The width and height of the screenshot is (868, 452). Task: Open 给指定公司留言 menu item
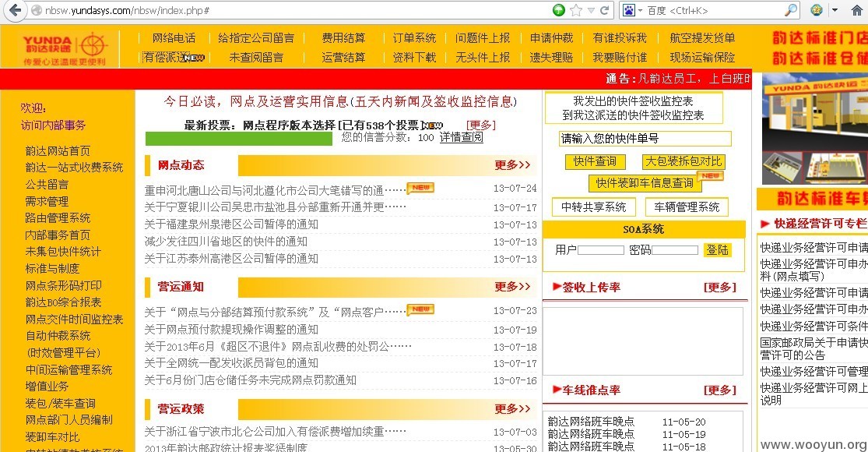256,38
